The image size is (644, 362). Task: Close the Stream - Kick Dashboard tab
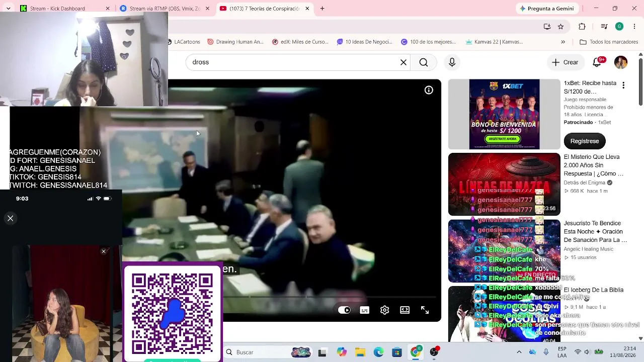107,9
